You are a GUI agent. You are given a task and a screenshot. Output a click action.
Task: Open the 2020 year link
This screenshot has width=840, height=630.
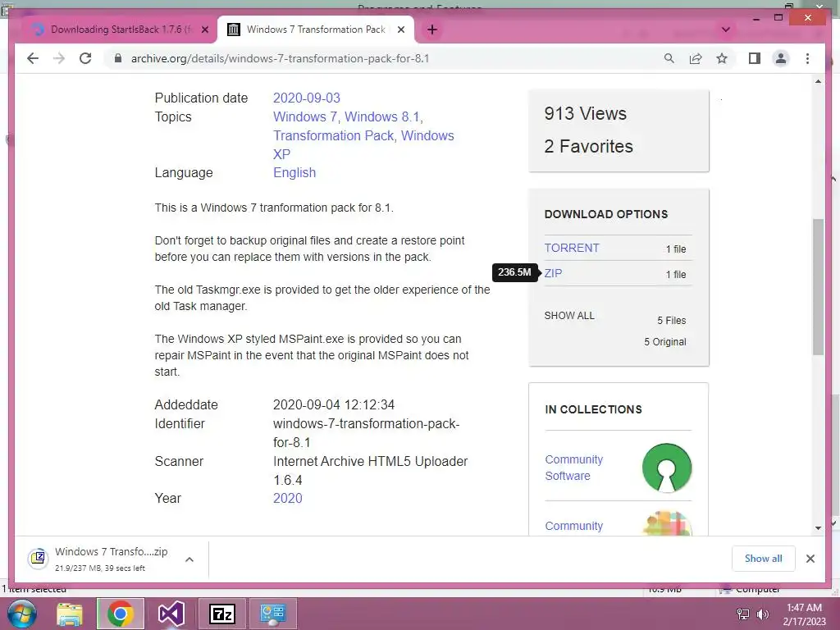click(x=288, y=498)
